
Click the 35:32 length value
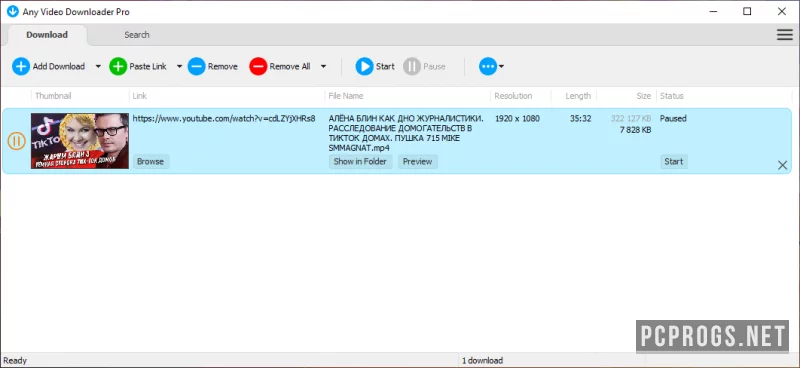(581, 118)
